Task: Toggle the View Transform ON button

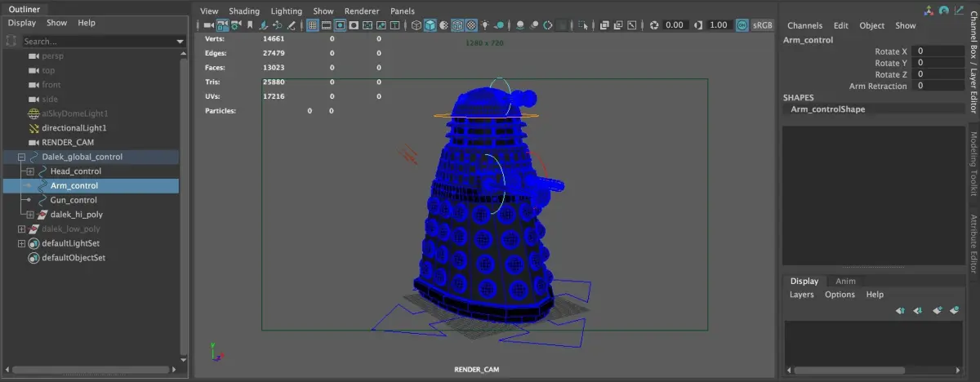Action: coord(741,25)
